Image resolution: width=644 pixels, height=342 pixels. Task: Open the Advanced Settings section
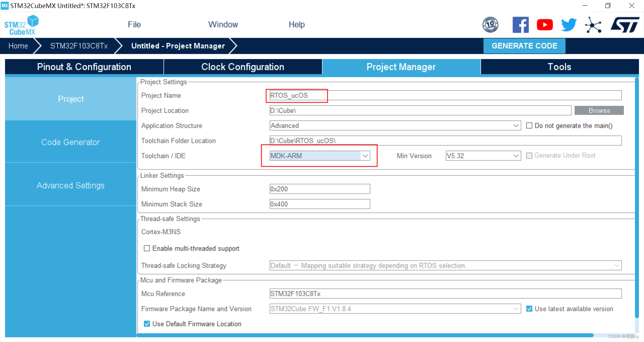click(x=71, y=185)
